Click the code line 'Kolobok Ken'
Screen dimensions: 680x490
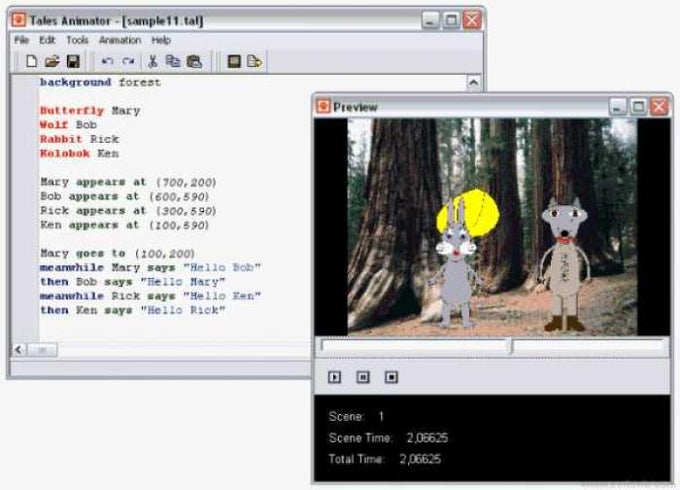79,154
